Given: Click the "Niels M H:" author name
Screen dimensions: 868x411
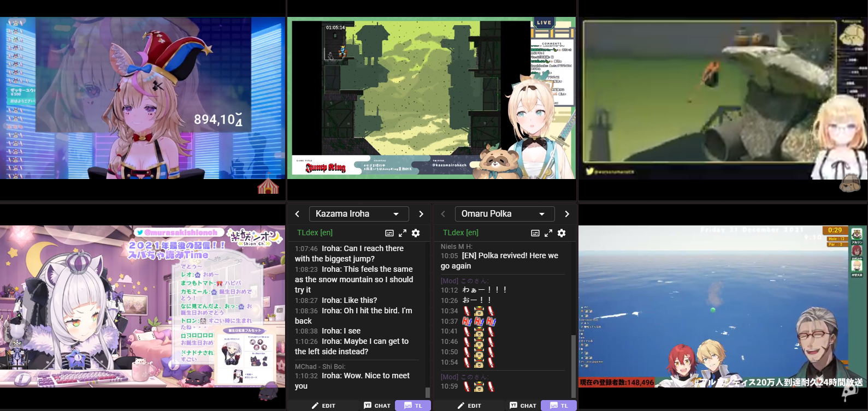Looking at the screenshot, I should tap(457, 247).
